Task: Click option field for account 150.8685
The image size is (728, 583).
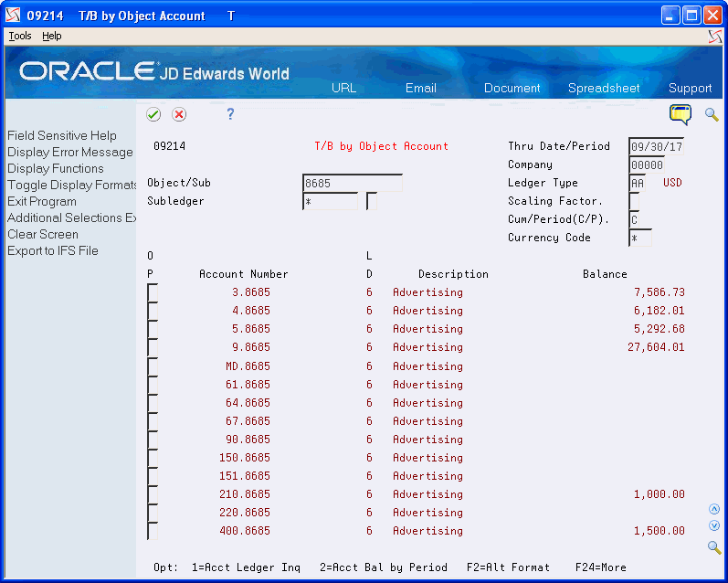Action: coord(153,458)
